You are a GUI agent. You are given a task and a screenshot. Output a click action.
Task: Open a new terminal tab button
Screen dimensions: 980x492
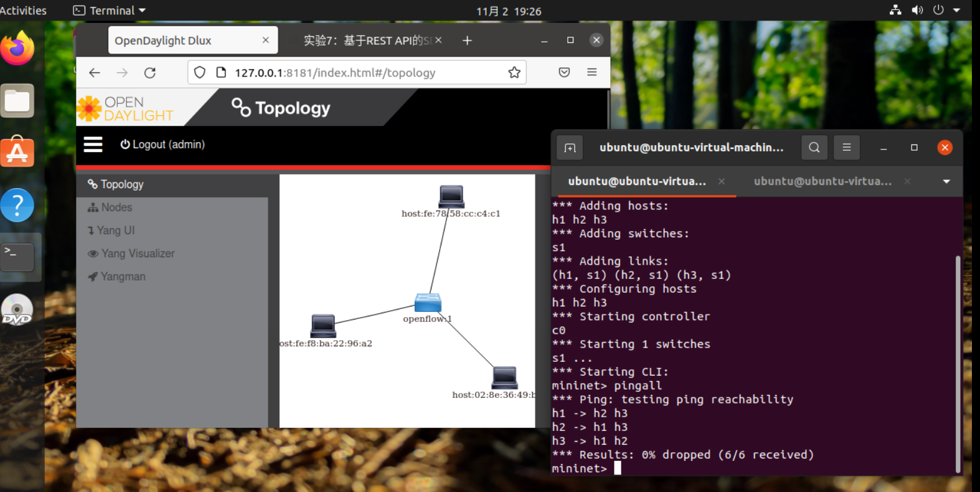coord(570,148)
